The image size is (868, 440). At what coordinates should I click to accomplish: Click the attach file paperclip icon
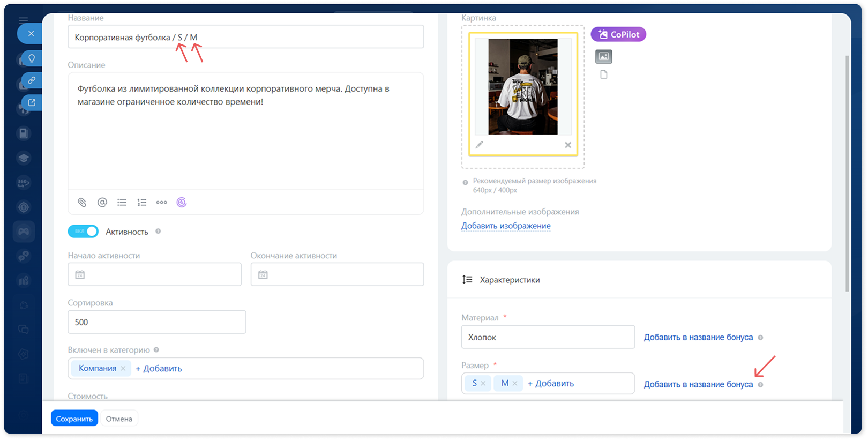pos(82,203)
